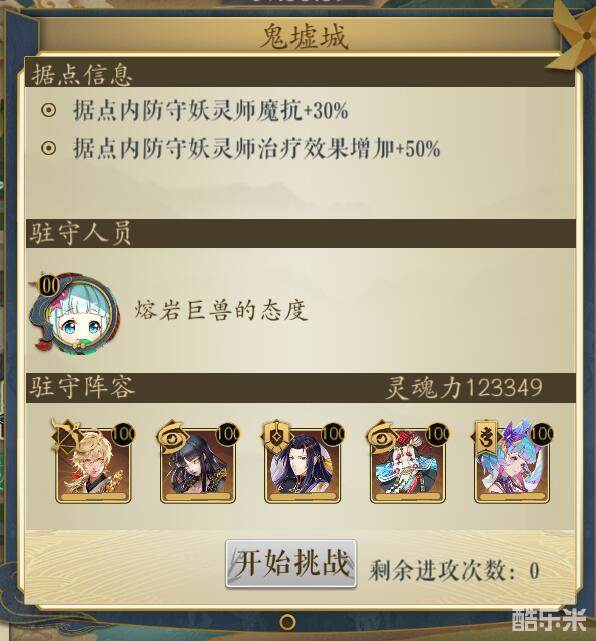596x641 pixels.
Task: Select the blue-haired hero in last slot
Action: point(512,466)
